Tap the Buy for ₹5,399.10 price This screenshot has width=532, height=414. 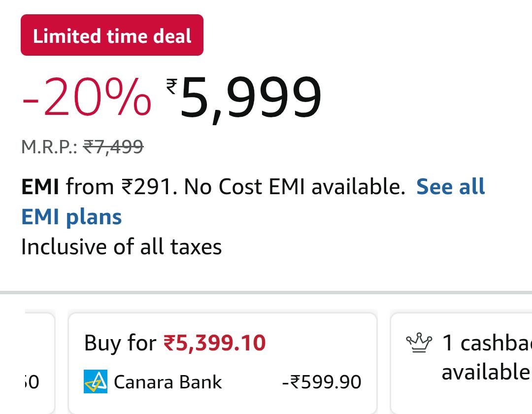[x=214, y=343]
